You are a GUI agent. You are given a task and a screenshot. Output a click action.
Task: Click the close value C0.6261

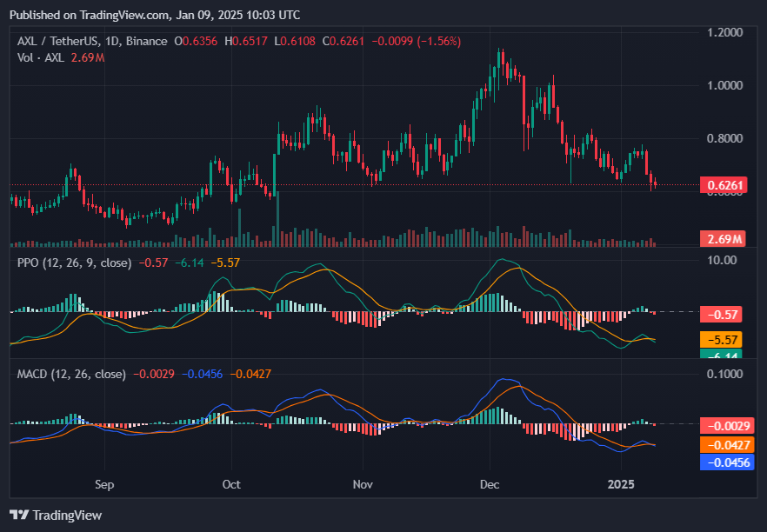click(343, 41)
